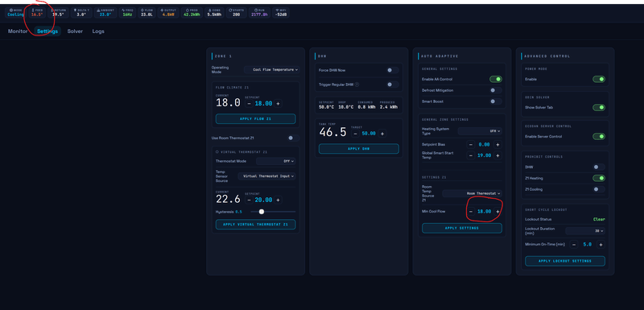The width and height of the screenshot is (644, 310).
Task: Toggle Use Room Thermostat Z1 switch
Action: (293, 138)
